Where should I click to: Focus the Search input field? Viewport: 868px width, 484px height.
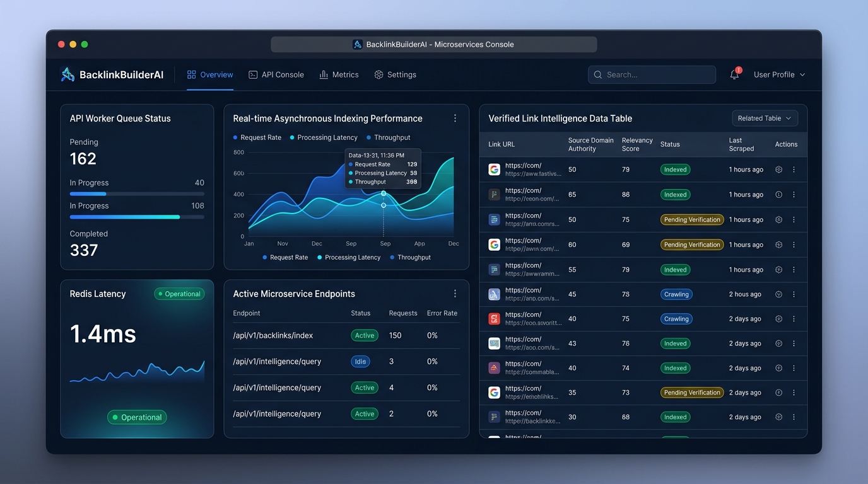click(x=652, y=74)
